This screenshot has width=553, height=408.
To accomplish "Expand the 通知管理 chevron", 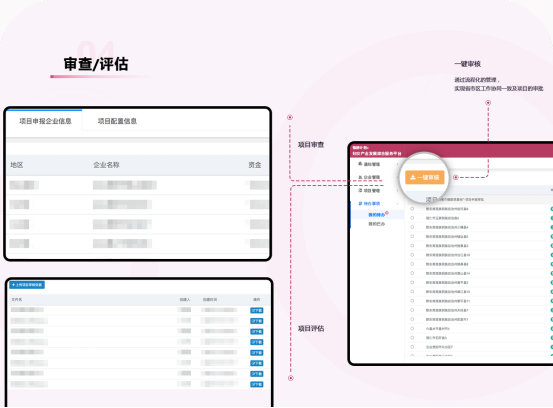I will click(397, 164).
